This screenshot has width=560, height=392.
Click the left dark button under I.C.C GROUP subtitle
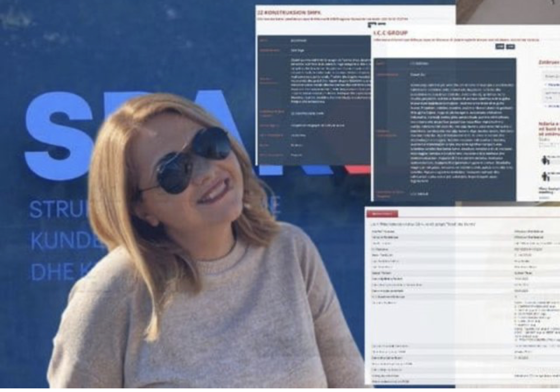500,46
